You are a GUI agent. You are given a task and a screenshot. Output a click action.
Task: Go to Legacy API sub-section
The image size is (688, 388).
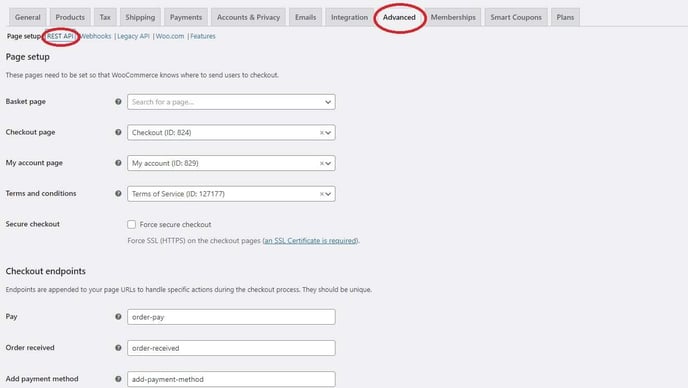(133, 36)
